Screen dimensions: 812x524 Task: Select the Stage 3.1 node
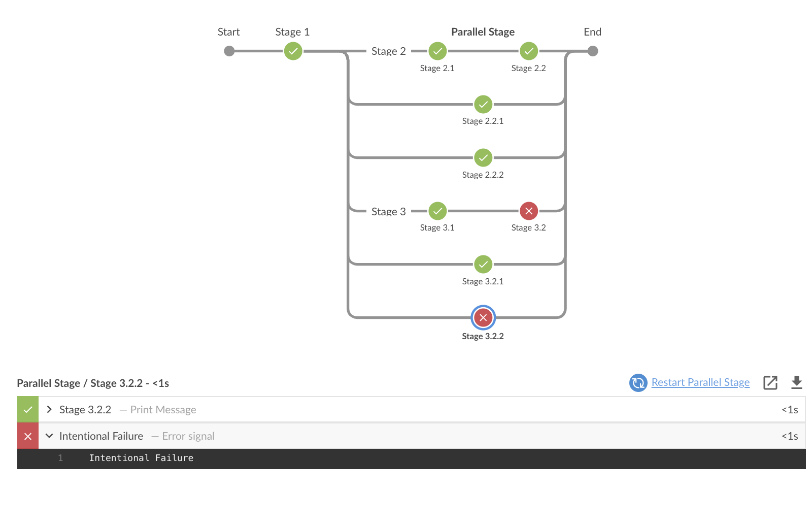point(437,211)
